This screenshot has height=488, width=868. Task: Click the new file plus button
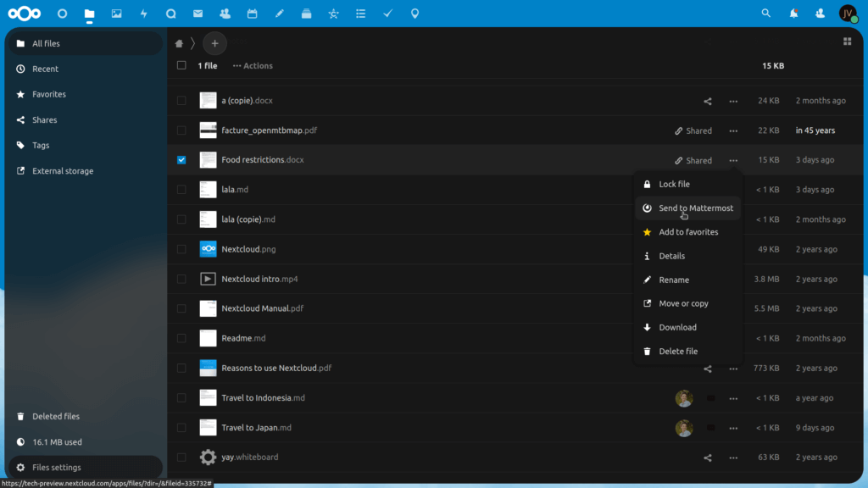coord(214,43)
